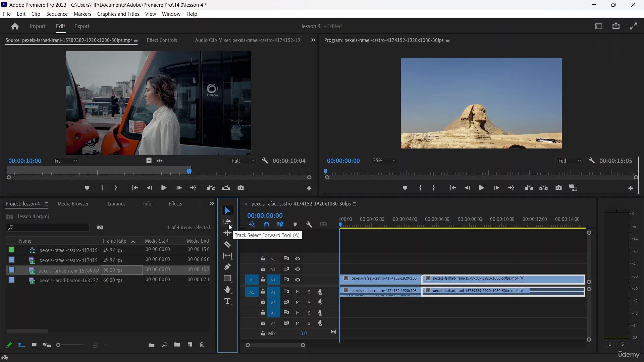Open workspaces layout icon

(599, 26)
